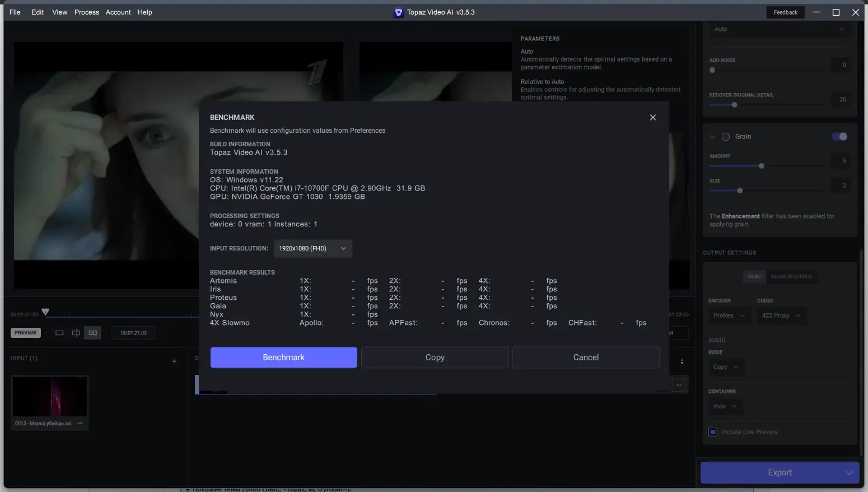Click the Feedback button

785,12
